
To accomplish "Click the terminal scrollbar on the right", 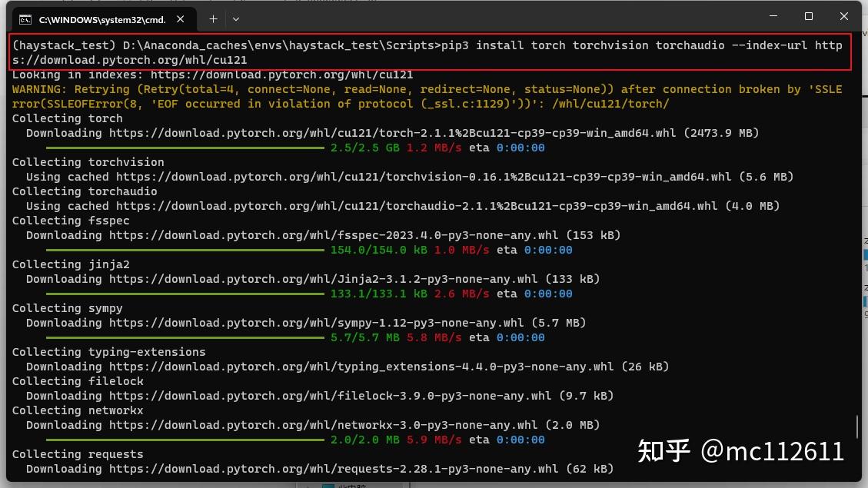I will coord(857,427).
